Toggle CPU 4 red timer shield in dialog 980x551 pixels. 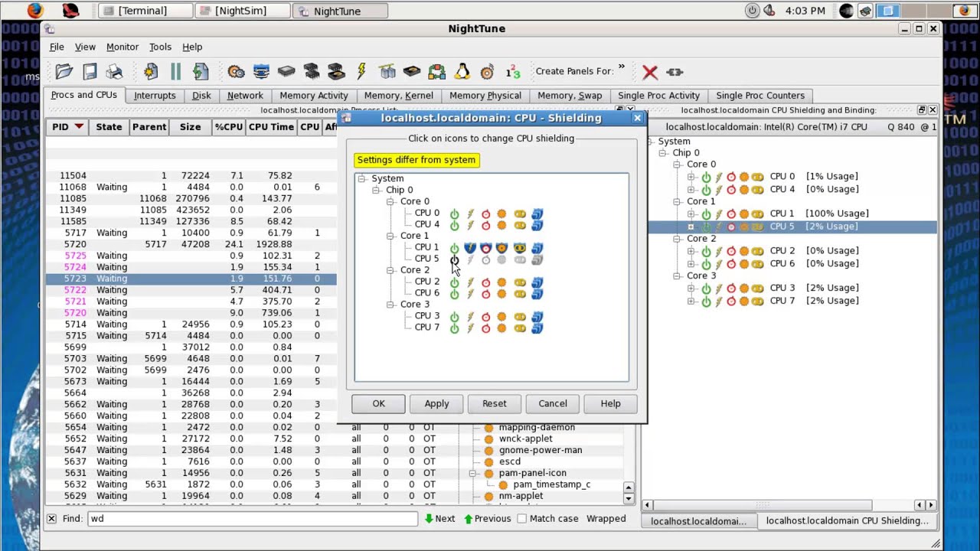click(x=485, y=225)
